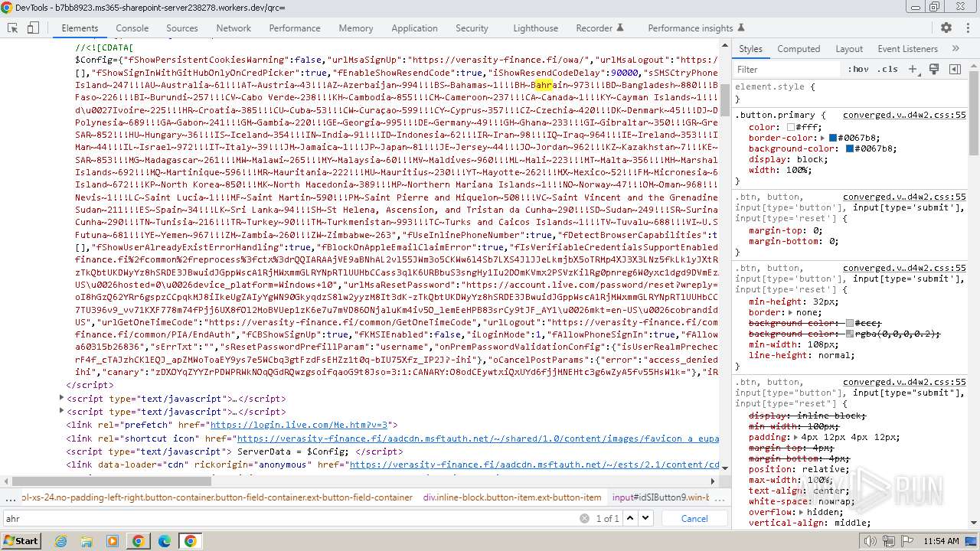Click the taskbar clock showing 11:54 AM
The height and width of the screenshot is (551, 980).
pyautogui.click(x=941, y=541)
